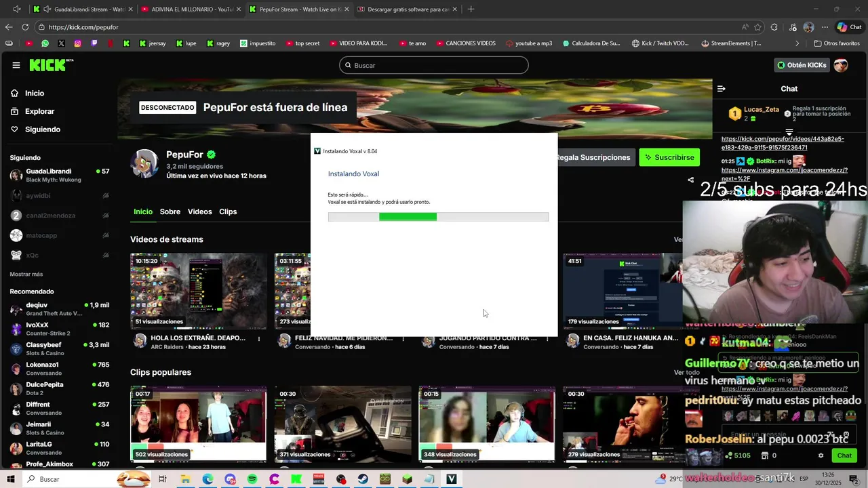Image resolution: width=868 pixels, height=488 pixels.
Task: Click the Voxal install progress bar
Action: (438, 217)
